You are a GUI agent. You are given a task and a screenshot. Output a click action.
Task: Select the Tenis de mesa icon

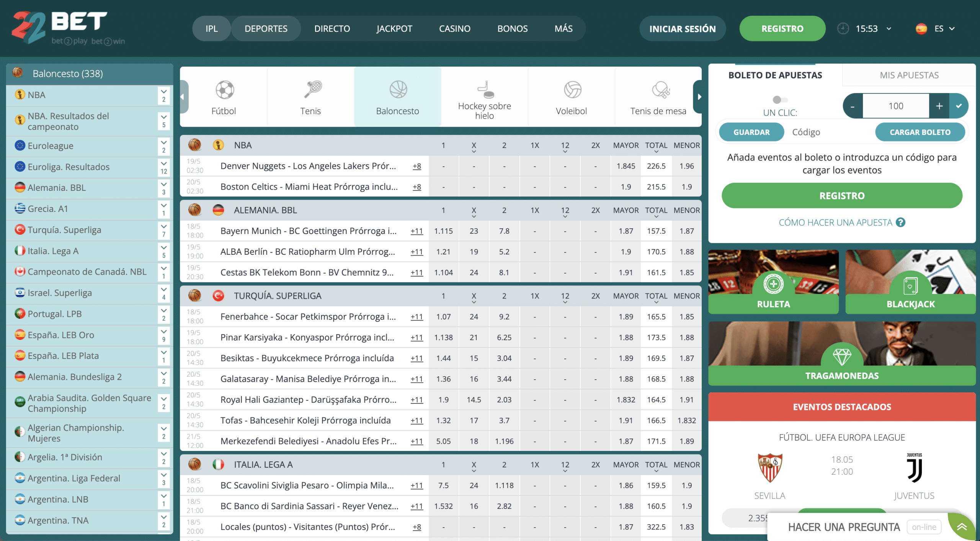click(660, 90)
